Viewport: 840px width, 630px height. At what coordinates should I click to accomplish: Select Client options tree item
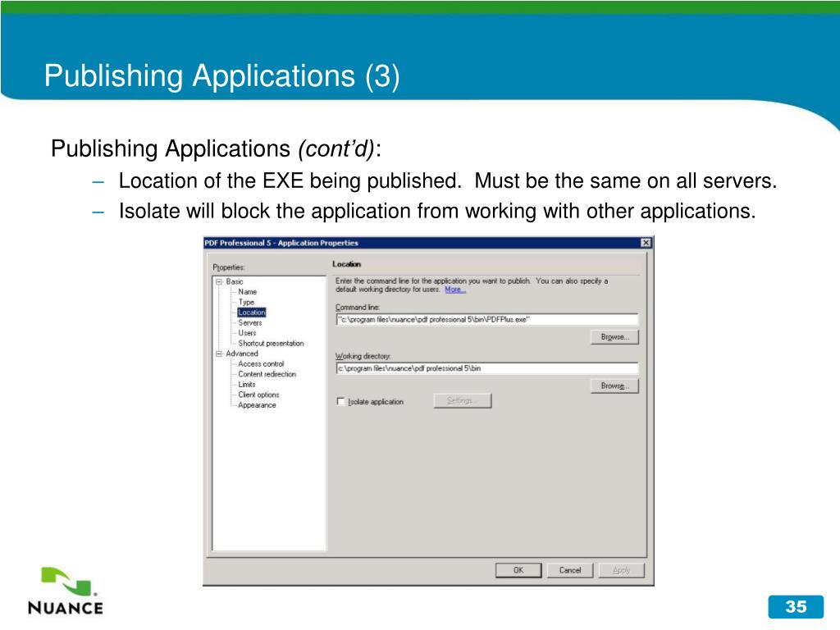(x=258, y=395)
